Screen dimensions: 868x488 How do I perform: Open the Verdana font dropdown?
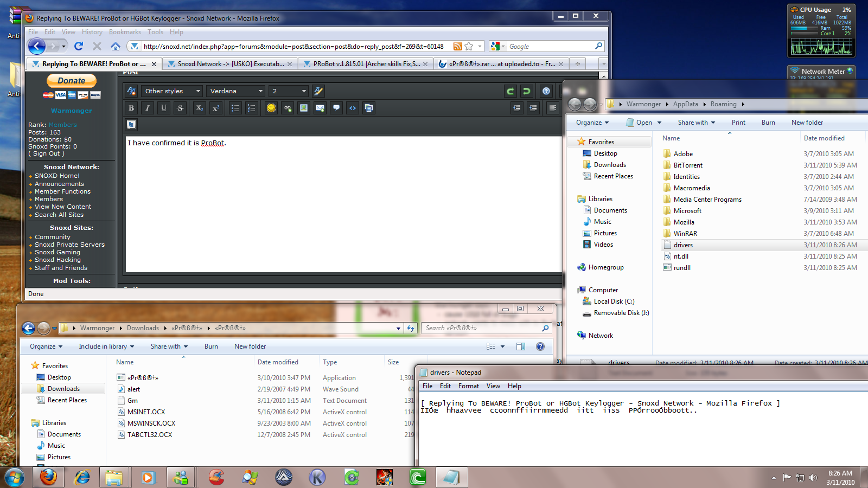point(236,91)
